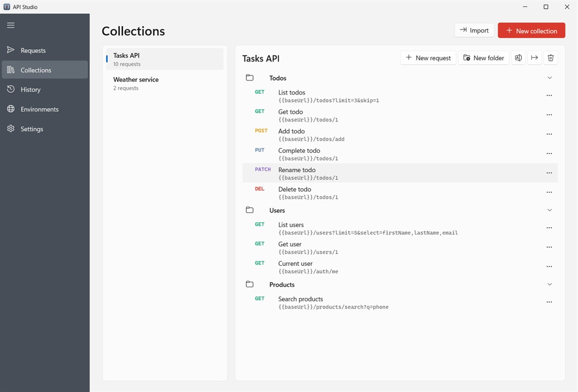578x392 pixels.
Task: Open more options for Get user
Action: click(x=549, y=247)
